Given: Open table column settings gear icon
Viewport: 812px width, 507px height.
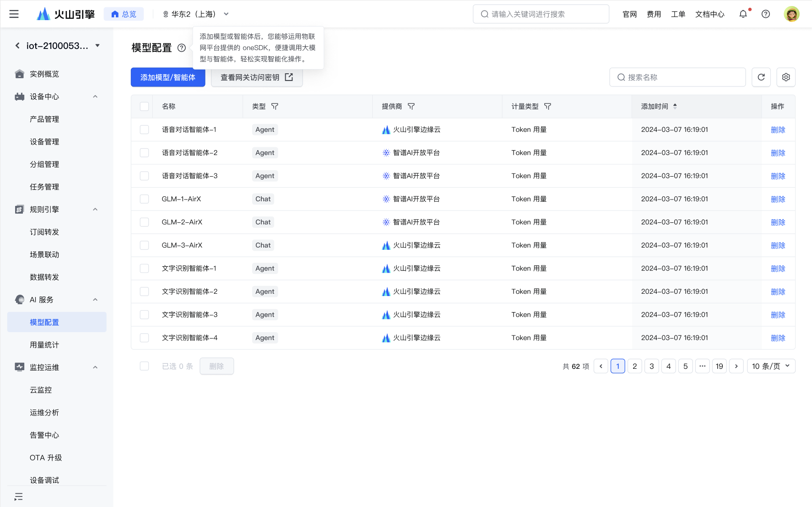Looking at the screenshot, I should point(786,77).
